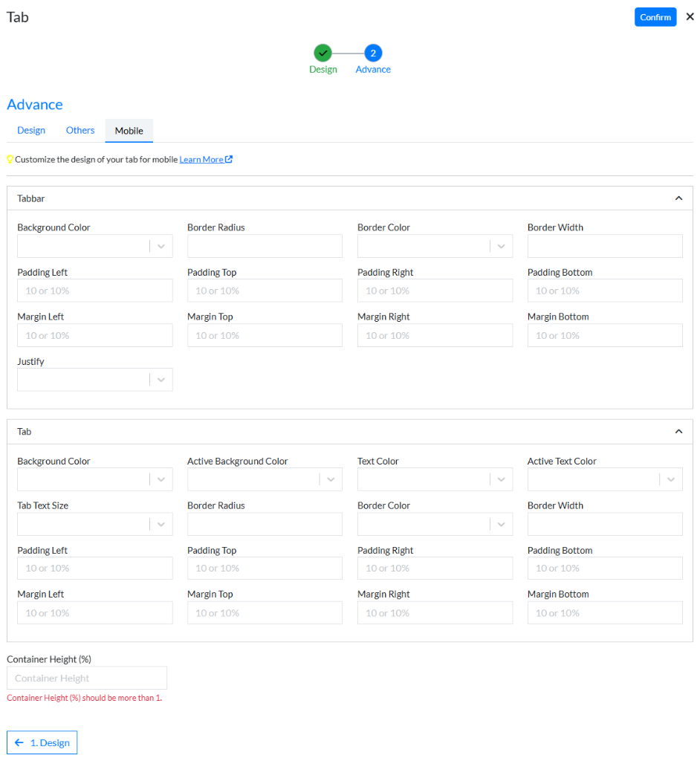This screenshot has height=761, width=700.
Task: Click the lightbulb tip icon
Action: (x=10, y=158)
